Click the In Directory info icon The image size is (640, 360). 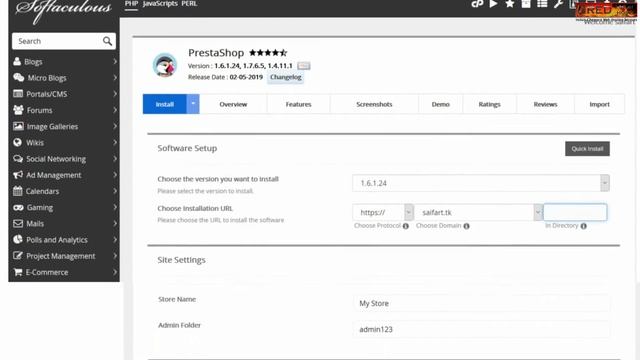(x=584, y=226)
